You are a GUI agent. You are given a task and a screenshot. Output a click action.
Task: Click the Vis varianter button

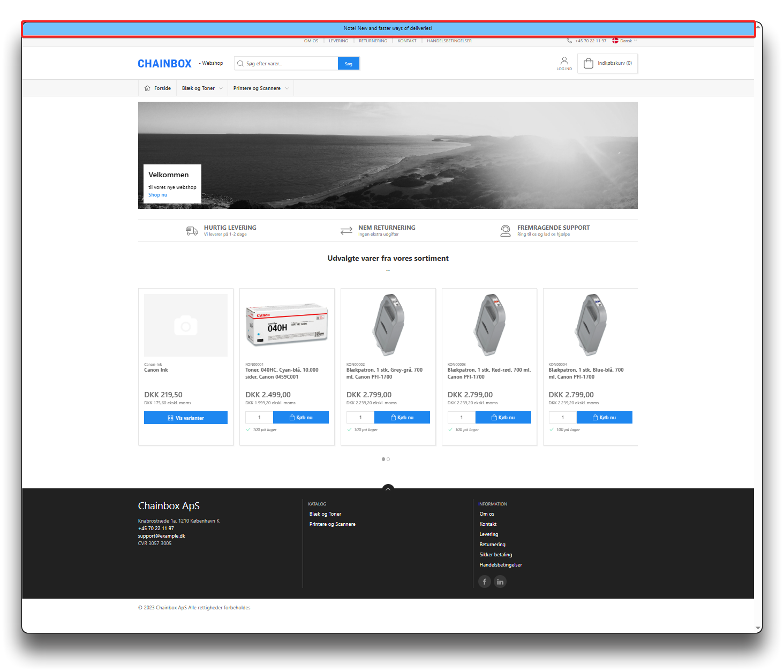(186, 418)
